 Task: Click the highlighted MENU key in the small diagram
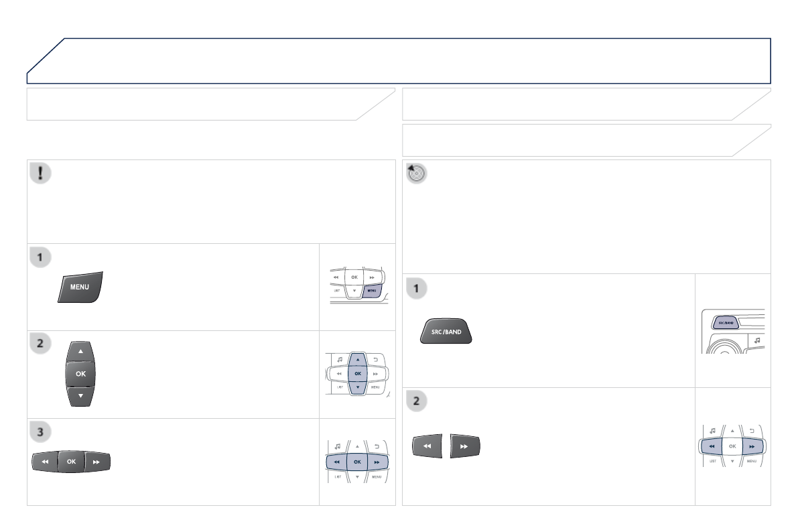click(372, 291)
